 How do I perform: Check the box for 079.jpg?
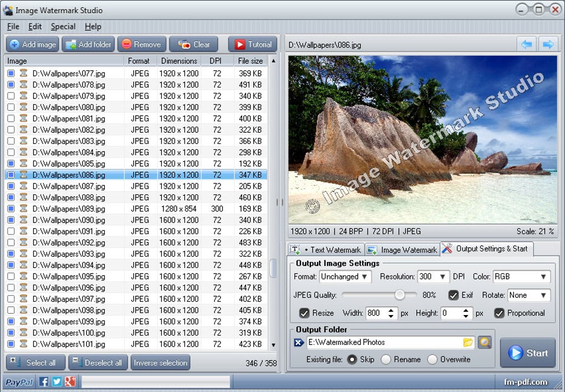tap(11, 96)
